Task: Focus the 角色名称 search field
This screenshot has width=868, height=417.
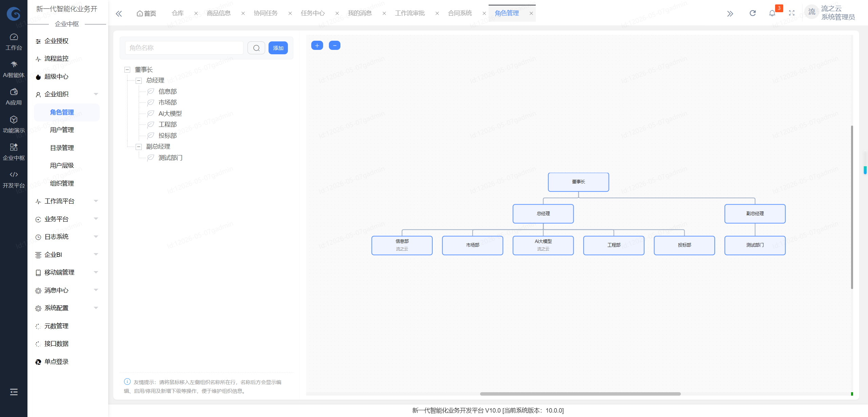Action: coord(184,48)
